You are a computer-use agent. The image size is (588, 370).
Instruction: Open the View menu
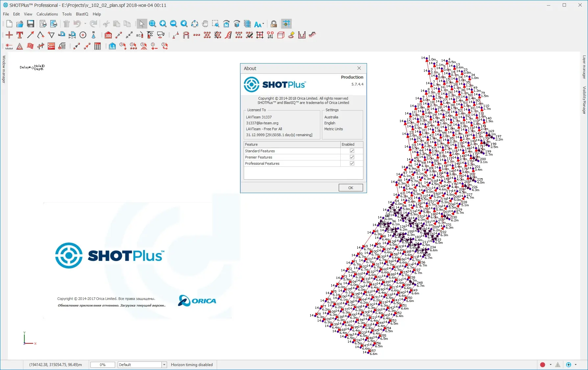pyautogui.click(x=28, y=14)
